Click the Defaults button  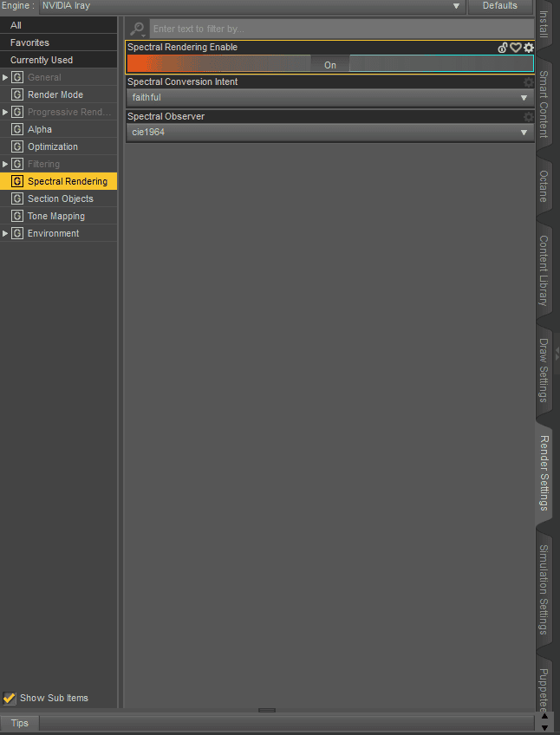500,6
